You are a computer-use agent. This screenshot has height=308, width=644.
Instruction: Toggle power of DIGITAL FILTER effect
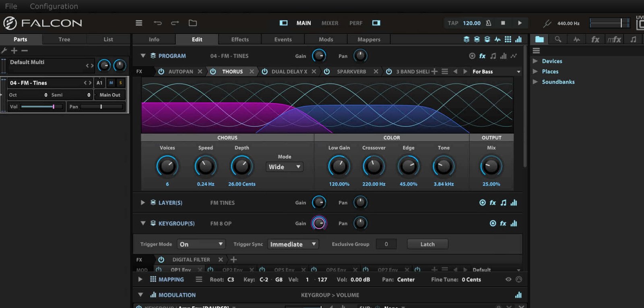pos(161,260)
